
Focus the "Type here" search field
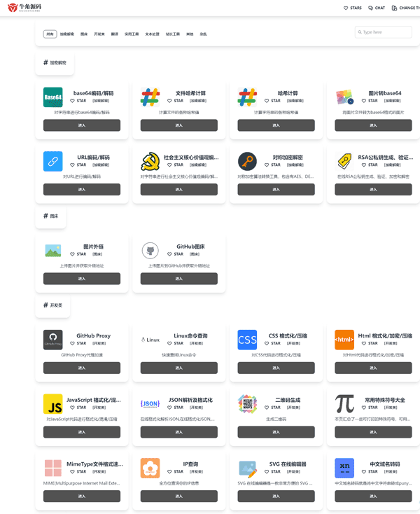point(384,32)
